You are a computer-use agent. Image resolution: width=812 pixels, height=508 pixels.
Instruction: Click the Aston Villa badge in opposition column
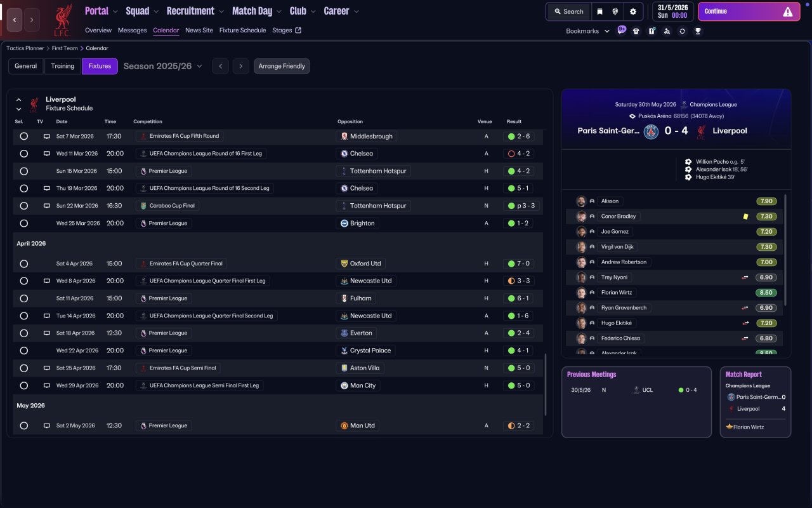click(344, 368)
